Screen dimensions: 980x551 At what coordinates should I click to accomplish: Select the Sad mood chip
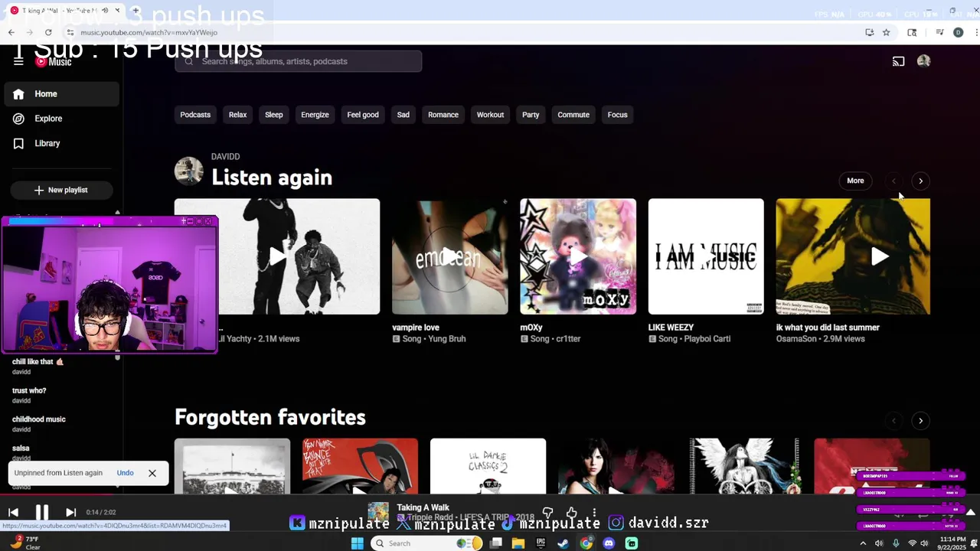[403, 115]
